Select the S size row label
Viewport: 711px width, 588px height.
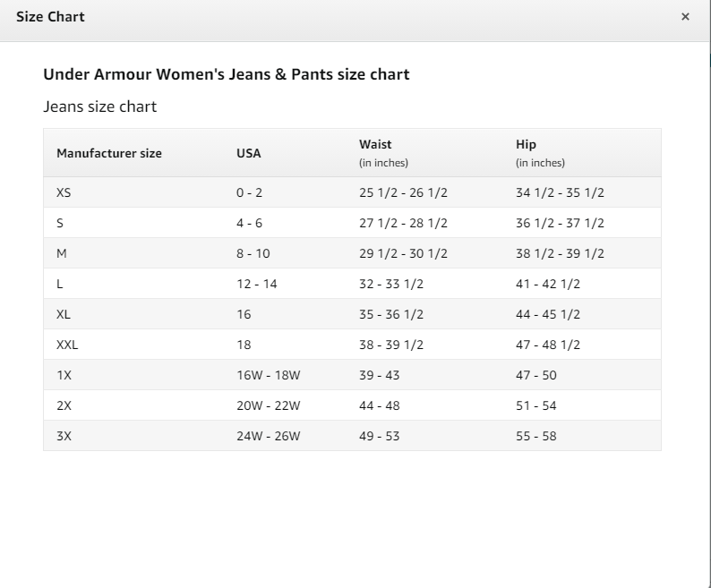pos(60,223)
